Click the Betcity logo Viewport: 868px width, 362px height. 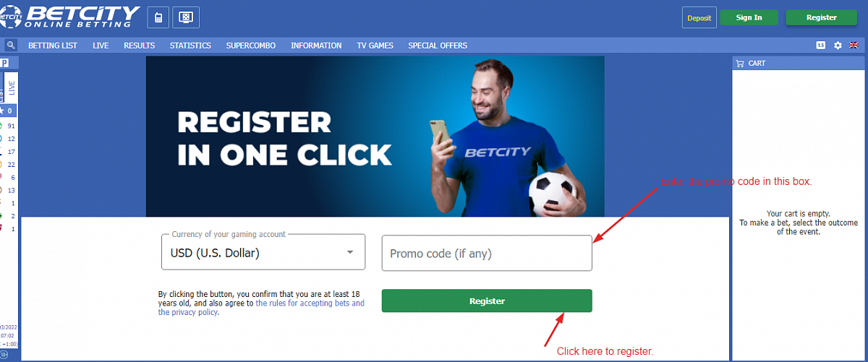70,16
